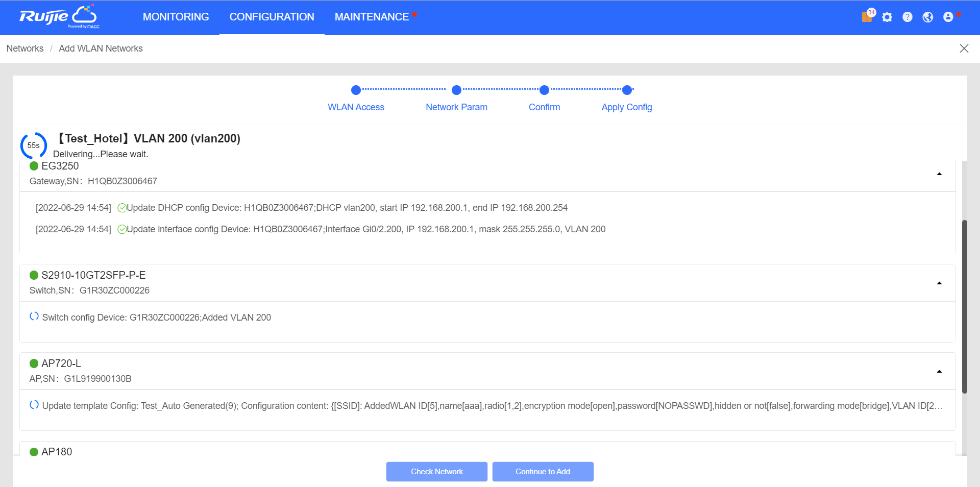Open the MONITORING menu

176,17
